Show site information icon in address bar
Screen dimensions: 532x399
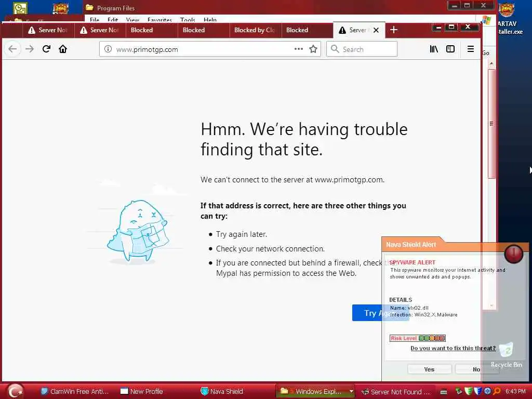click(108, 49)
